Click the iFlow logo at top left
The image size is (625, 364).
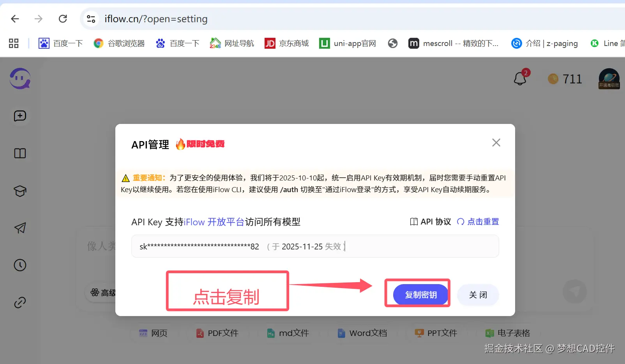coord(19,78)
